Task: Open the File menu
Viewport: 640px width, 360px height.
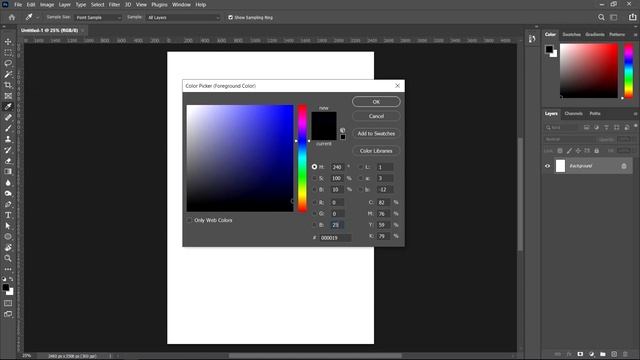Action: tap(18, 4)
